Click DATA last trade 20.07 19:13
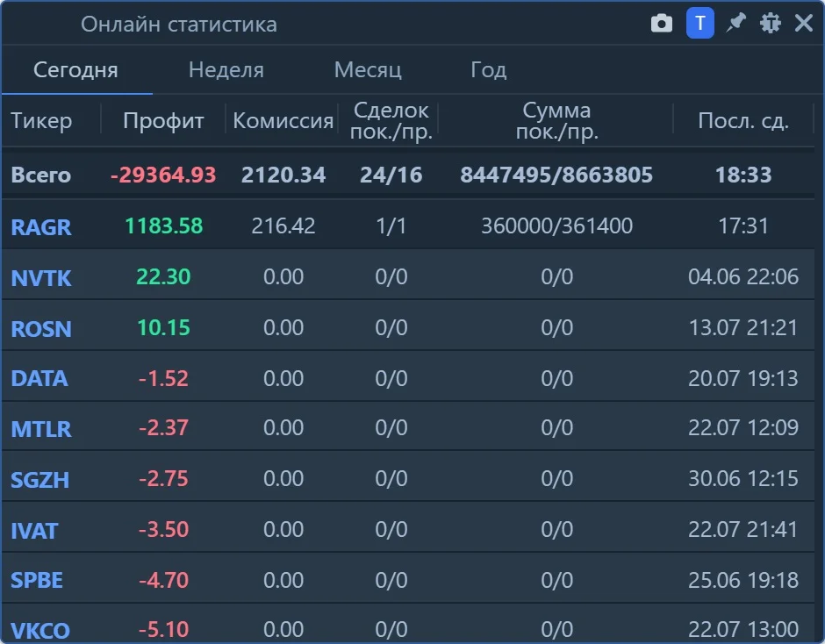 [742, 379]
